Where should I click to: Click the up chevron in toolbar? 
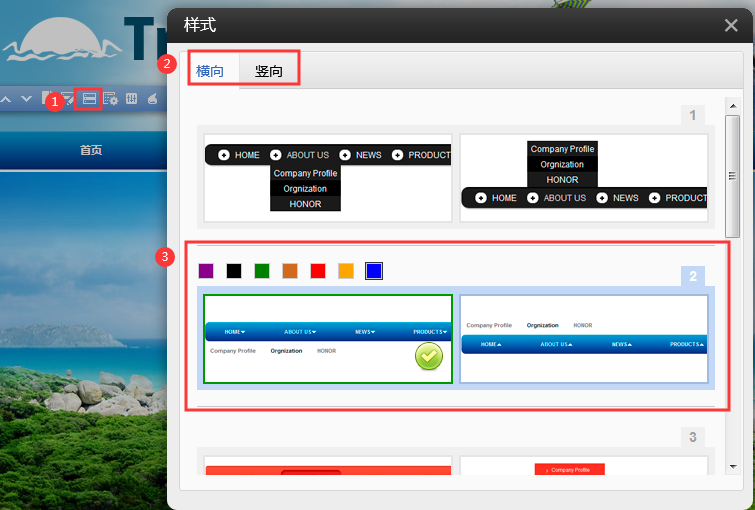[x=6, y=99]
